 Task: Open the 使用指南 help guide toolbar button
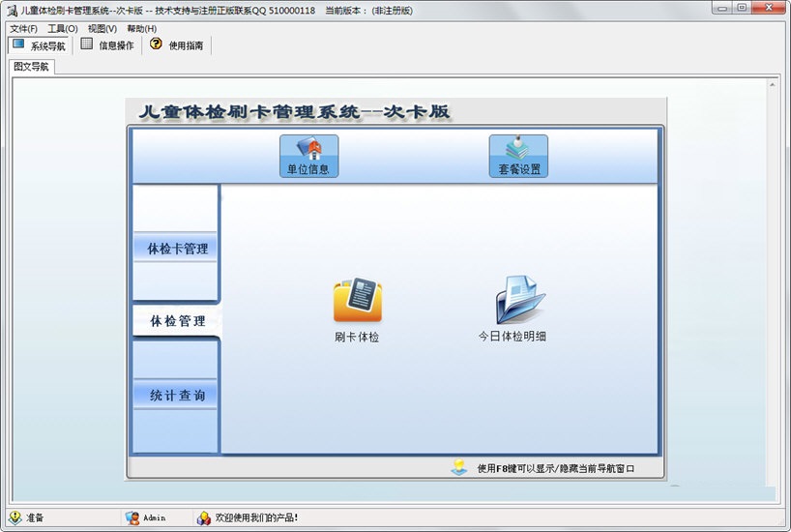pos(178,45)
